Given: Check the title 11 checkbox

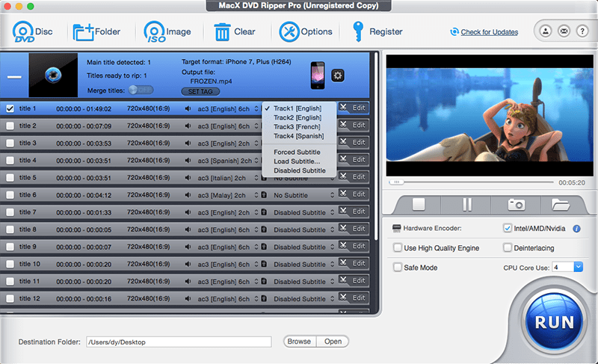Looking at the screenshot, I should (x=10, y=281).
